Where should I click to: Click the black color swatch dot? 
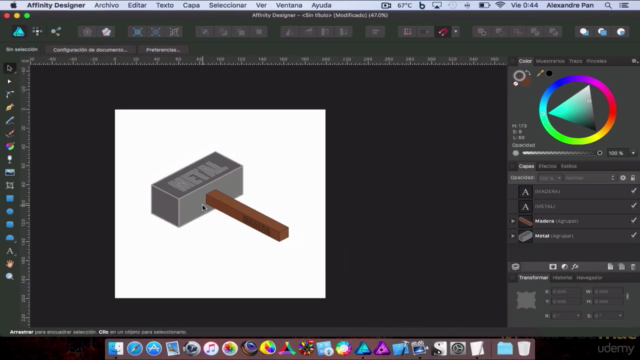549,73
